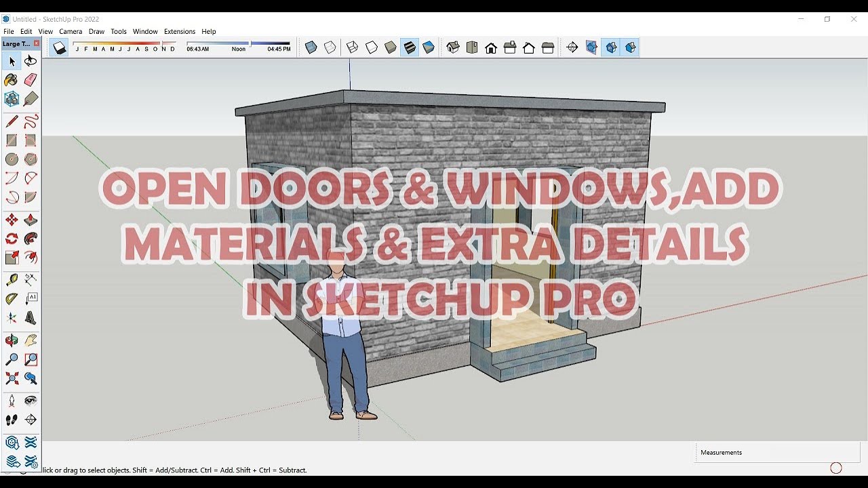Select the Scale tool
Viewport: 868px width, 488px height.
tap(12, 258)
